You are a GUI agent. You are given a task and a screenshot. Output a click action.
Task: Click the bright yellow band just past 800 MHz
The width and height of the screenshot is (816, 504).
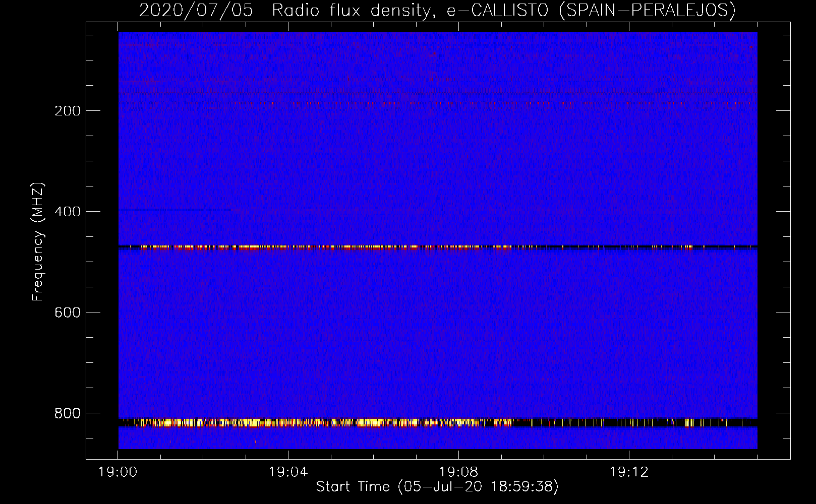(438, 422)
